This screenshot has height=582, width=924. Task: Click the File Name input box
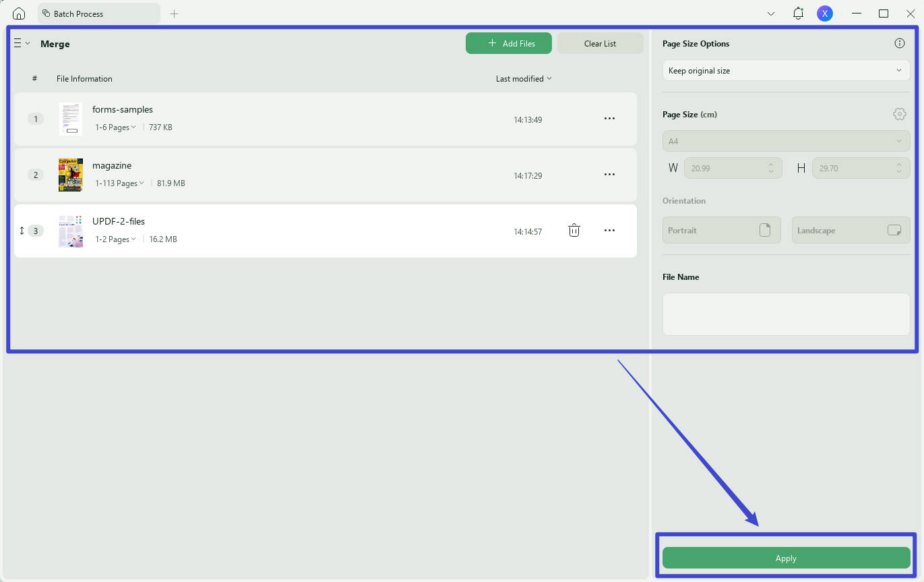pyautogui.click(x=786, y=314)
